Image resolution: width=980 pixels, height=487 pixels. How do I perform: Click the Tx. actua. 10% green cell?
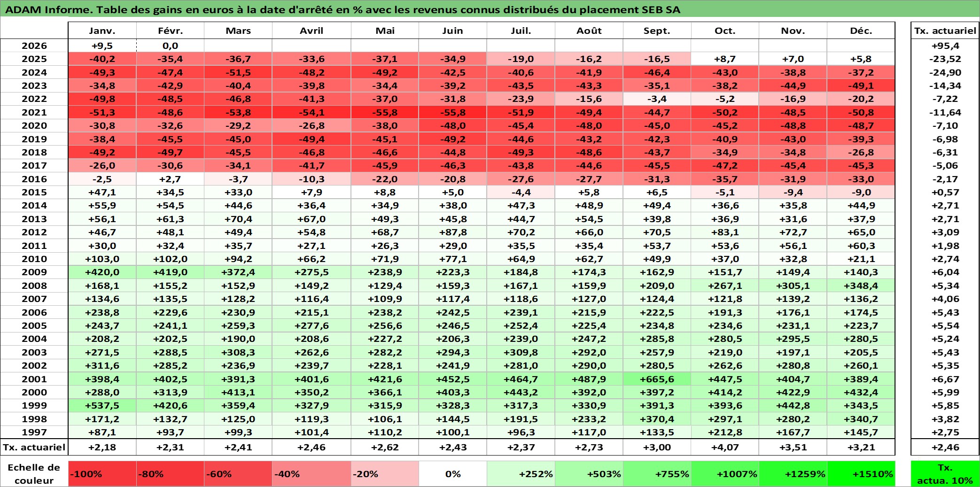(945, 474)
